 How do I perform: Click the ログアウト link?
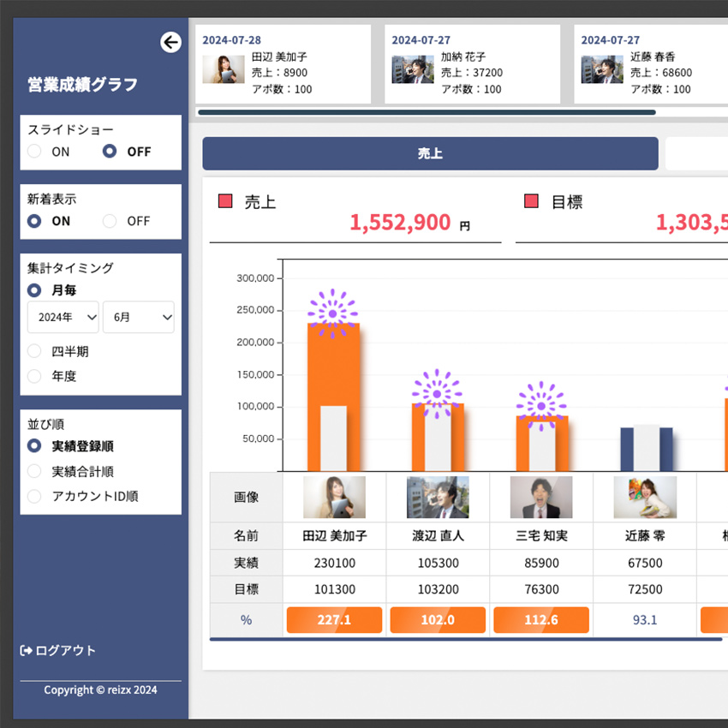(65, 651)
